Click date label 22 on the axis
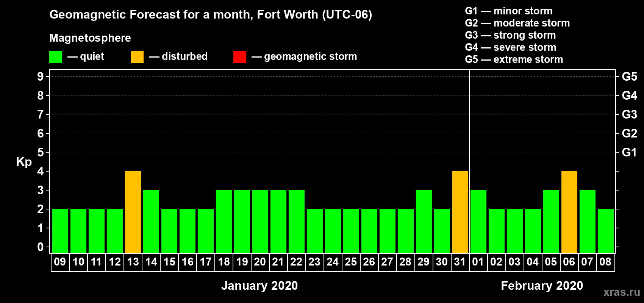644x303 pixels. 296,262
